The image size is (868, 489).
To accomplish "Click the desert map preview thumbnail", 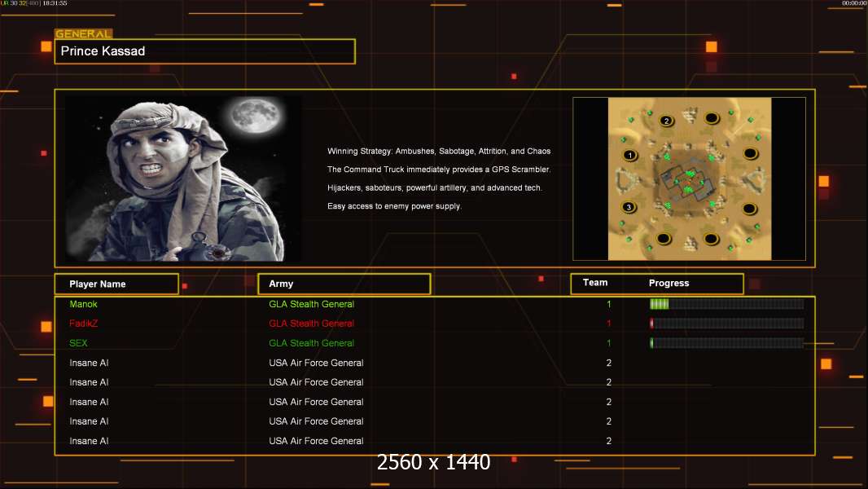I will (689, 178).
